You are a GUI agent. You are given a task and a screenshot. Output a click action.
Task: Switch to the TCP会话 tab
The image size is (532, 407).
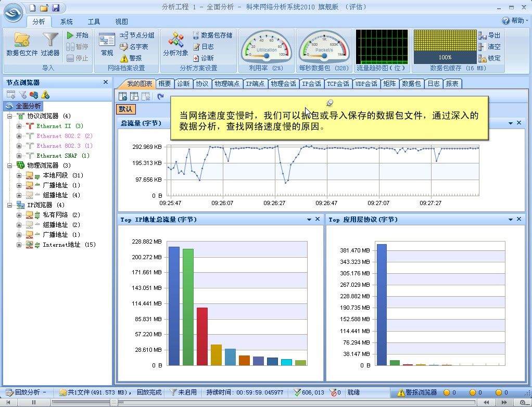338,83
